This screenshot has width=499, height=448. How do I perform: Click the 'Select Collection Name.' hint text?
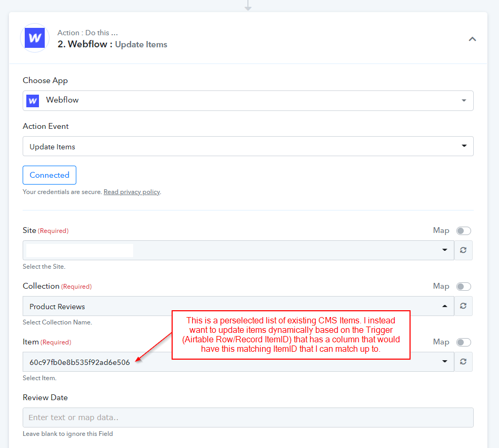(x=57, y=322)
